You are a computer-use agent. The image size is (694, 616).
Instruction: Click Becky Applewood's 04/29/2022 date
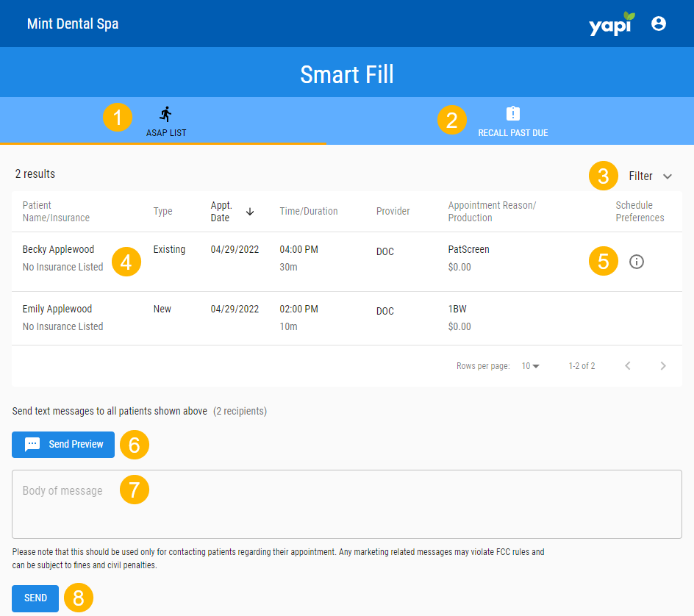235,249
